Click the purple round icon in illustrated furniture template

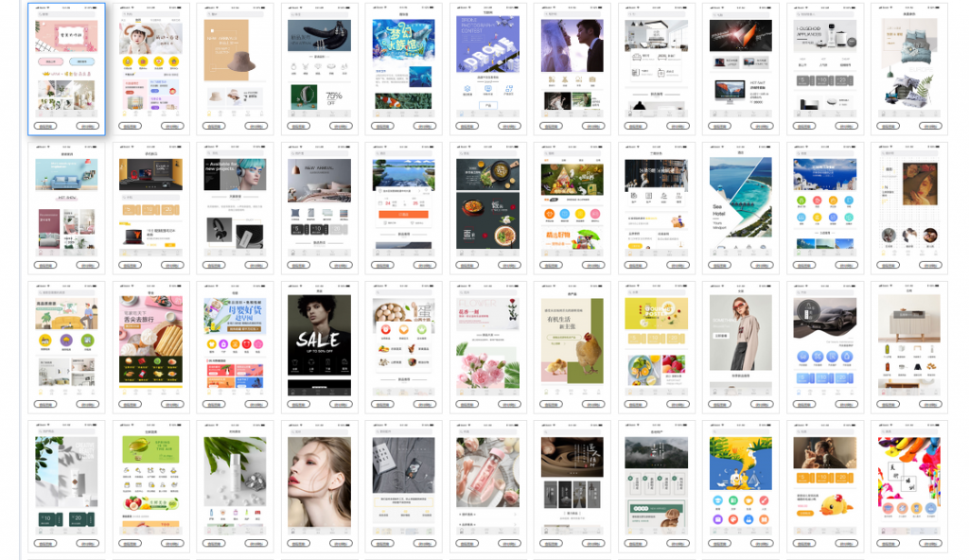[x=67, y=341]
